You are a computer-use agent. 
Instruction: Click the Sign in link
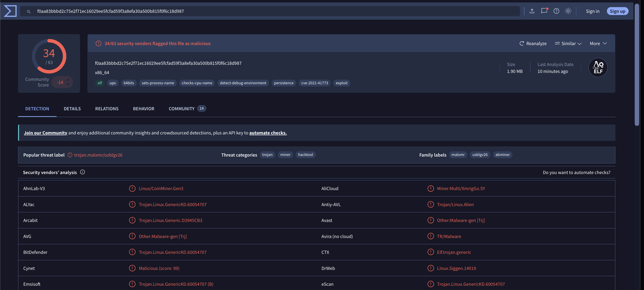pos(592,11)
